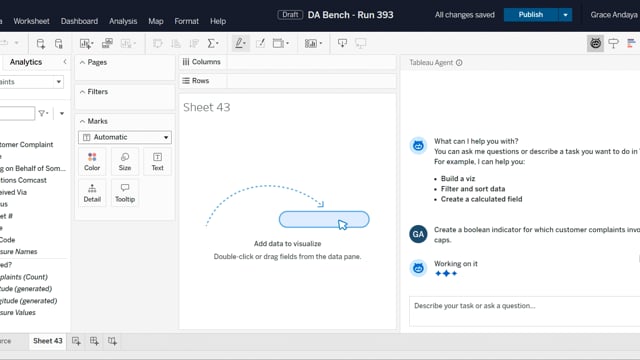The image size is (640, 360).
Task: Click the Describe your task input box
Action: click(x=524, y=311)
